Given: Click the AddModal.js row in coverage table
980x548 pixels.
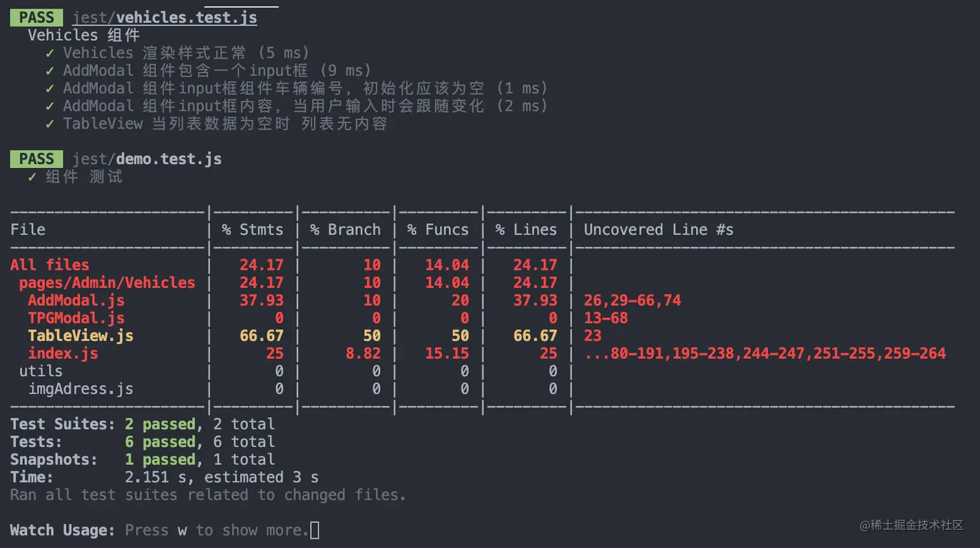Looking at the screenshot, I should 76,300.
